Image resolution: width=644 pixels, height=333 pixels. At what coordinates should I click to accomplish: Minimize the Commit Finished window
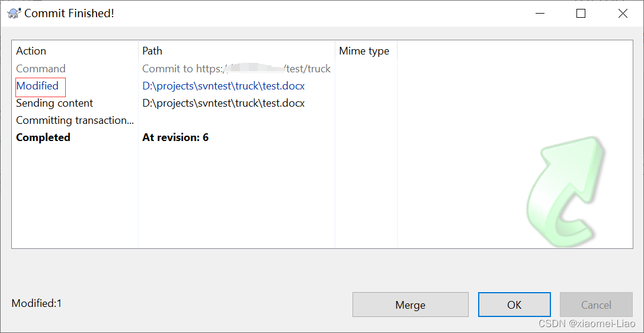coord(539,14)
